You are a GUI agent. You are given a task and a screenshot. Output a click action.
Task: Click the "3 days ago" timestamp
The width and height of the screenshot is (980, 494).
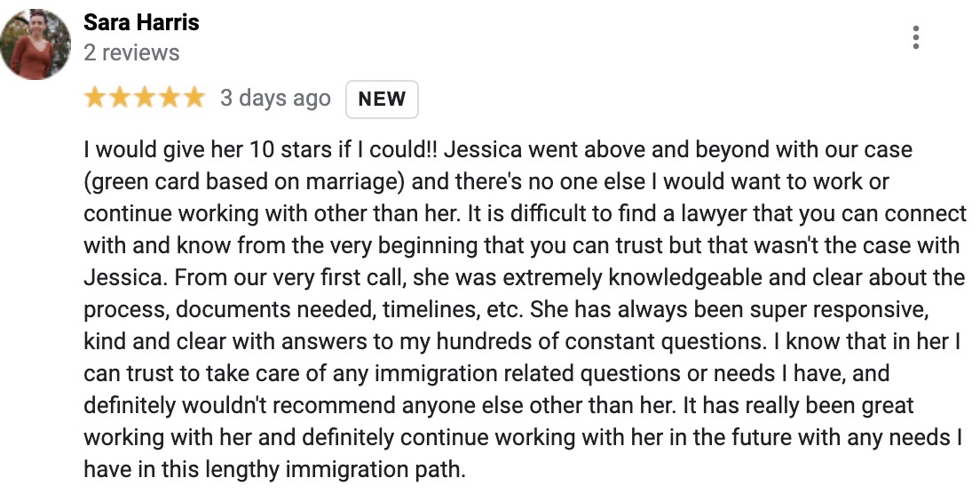[275, 98]
